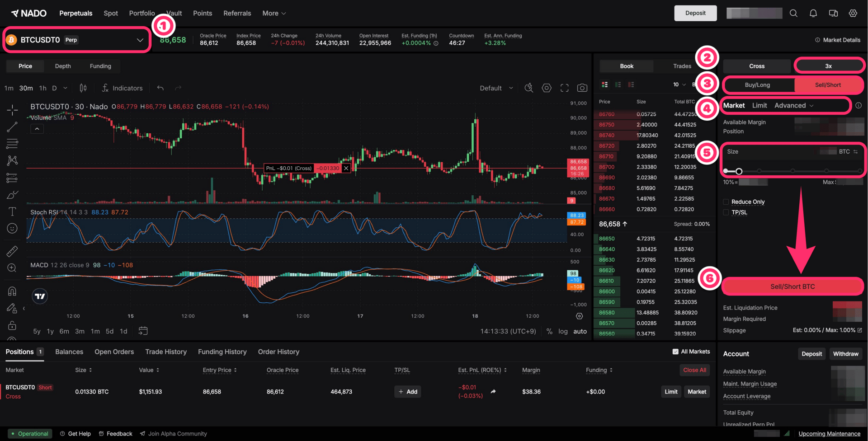Toggle the All Markets checkbox

pos(675,352)
